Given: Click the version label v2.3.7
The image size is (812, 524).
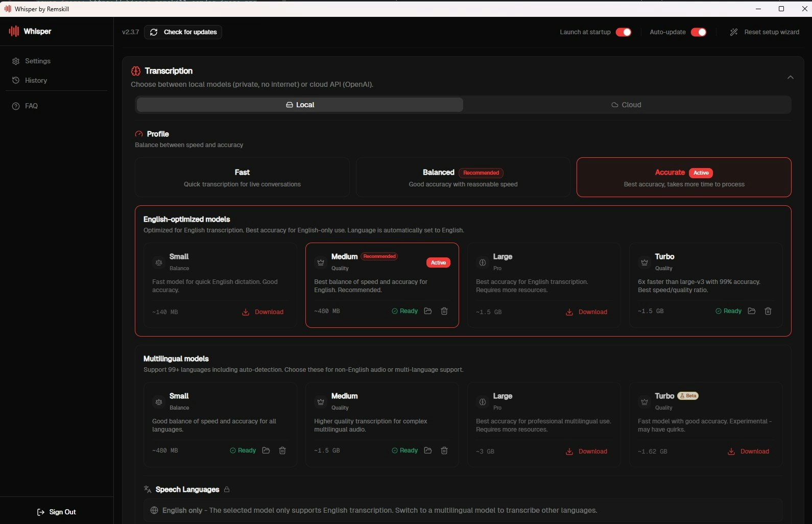Looking at the screenshot, I should point(130,32).
